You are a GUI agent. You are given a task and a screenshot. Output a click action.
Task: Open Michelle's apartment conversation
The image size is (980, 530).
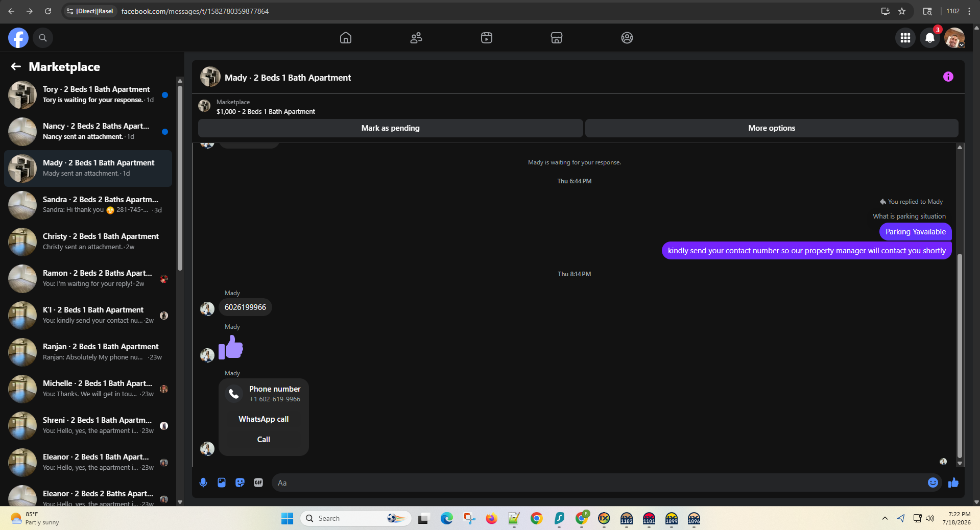coord(88,389)
